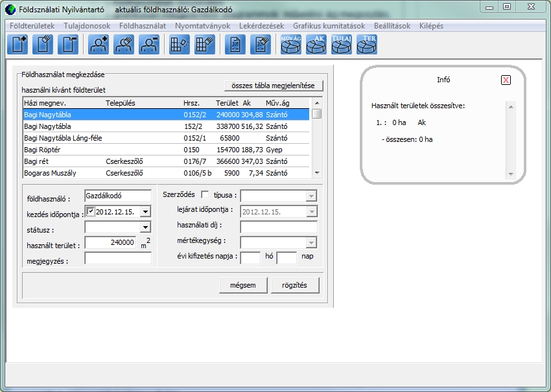Screen dimensions: 551x392
Task: Open the TER pie chart
Action: (367, 44)
